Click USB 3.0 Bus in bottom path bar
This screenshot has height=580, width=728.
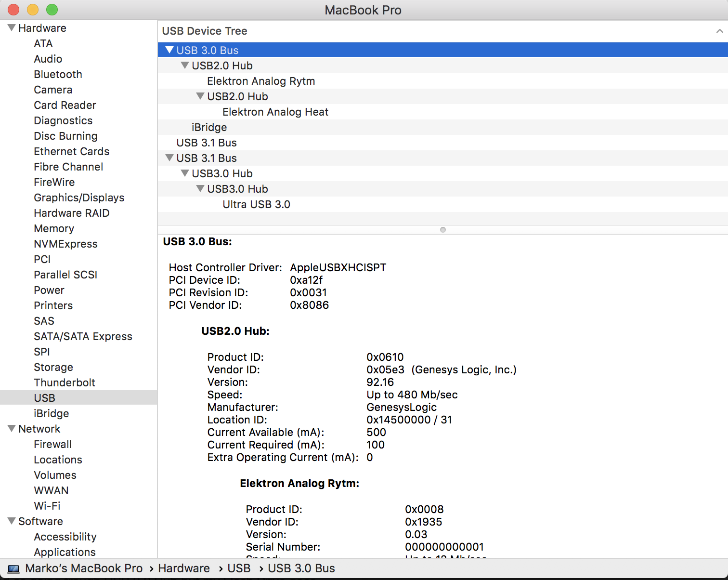301,568
